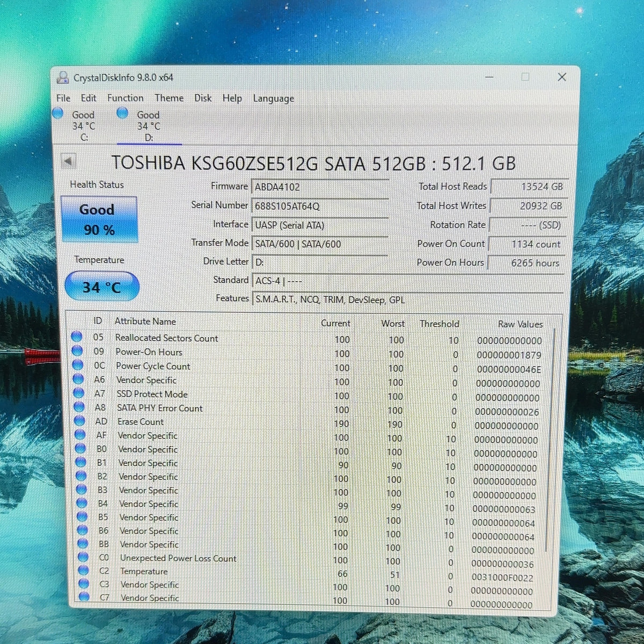Image resolution: width=644 pixels, height=644 pixels.
Task: Click the Drive Letter field
Action: click(x=320, y=262)
